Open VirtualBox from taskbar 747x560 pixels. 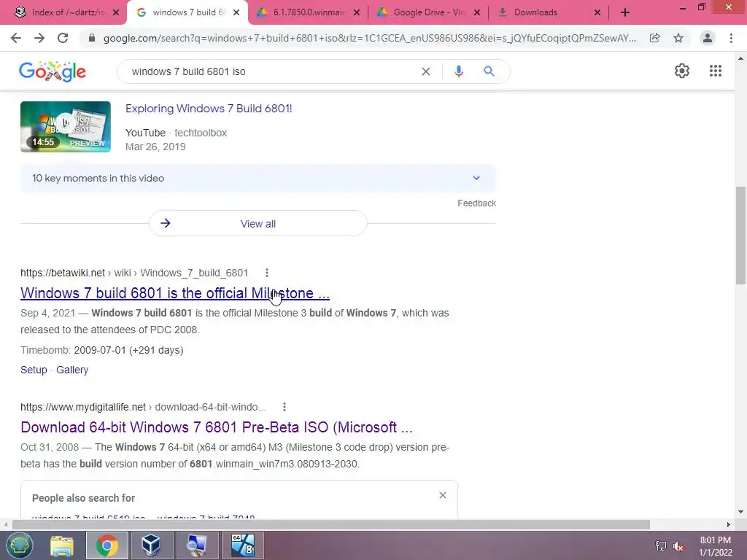150,545
